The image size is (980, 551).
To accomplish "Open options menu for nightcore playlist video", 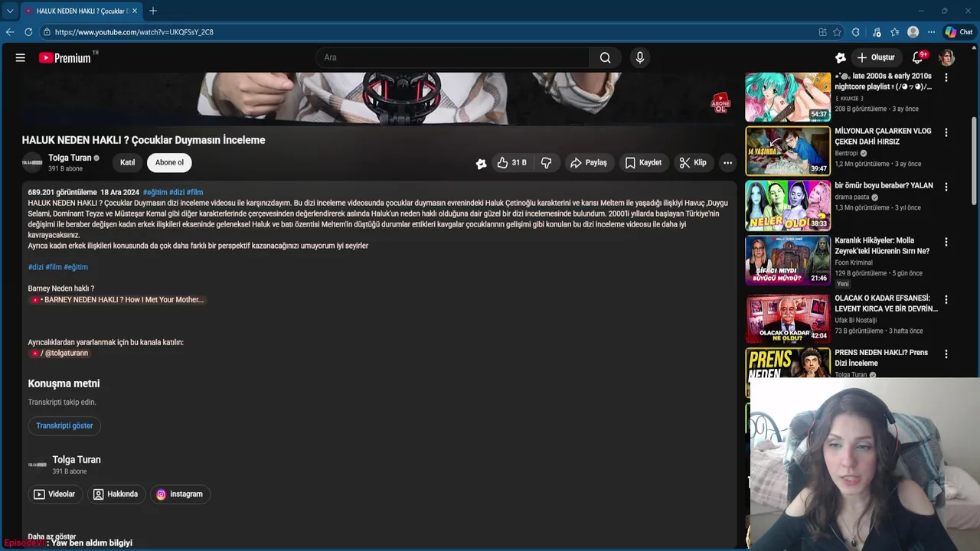I will pyautogui.click(x=946, y=78).
